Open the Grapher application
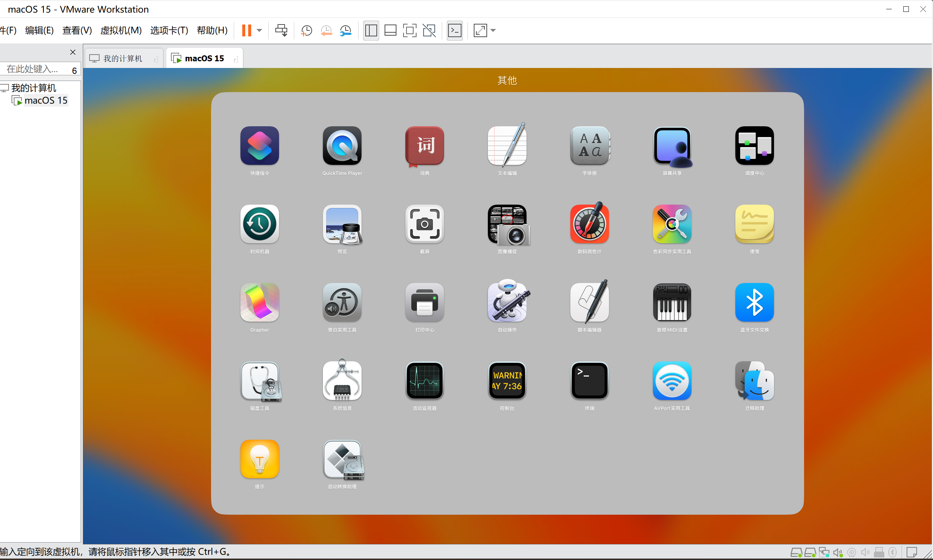The width and height of the screenshot is (933, 560). pos(259,302)
